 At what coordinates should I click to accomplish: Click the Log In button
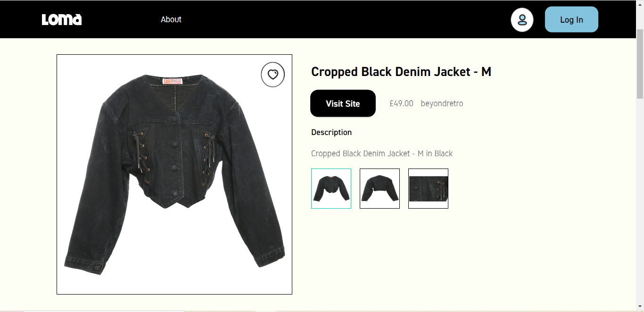click(x=571, y=19)
